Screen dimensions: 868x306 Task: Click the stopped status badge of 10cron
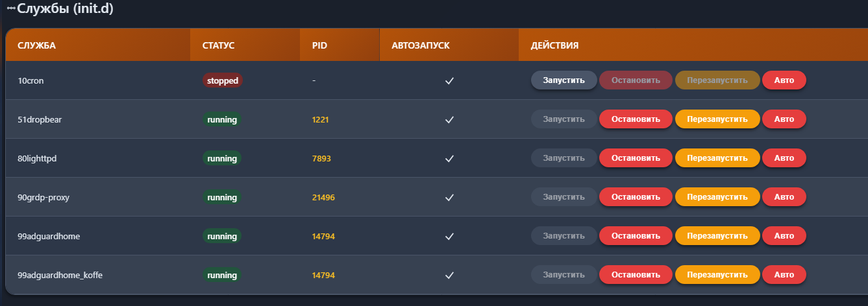222,81
